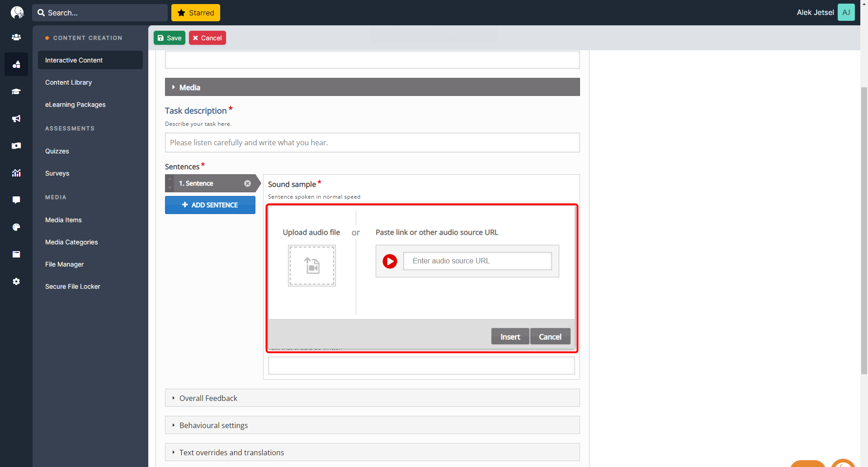Image resolution: width=868 pixels, height=467 pixels.
Task: Open Interactive Content menu item
Action: pos(90,60)
